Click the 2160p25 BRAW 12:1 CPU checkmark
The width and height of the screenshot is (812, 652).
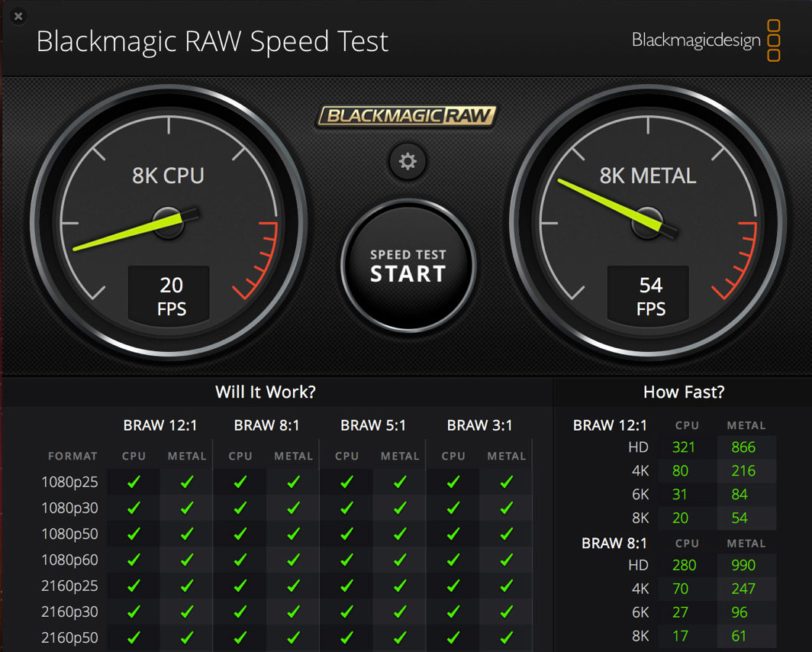pos(134,586)
